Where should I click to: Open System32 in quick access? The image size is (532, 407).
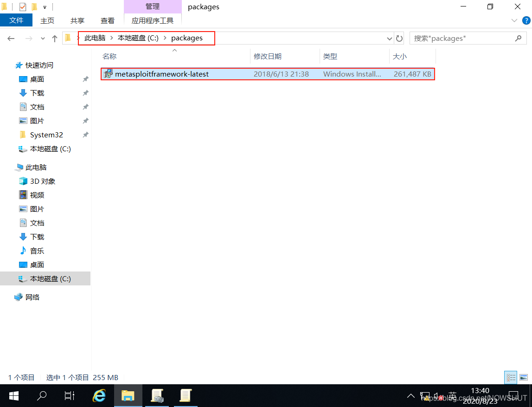click(46, 135)
